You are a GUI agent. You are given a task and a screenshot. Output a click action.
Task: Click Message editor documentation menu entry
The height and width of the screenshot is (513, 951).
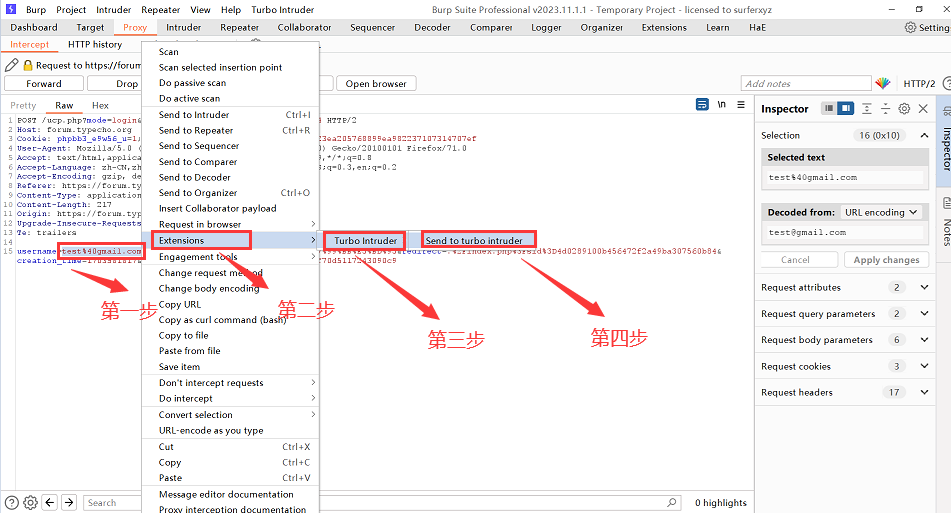tap(230, 494)
